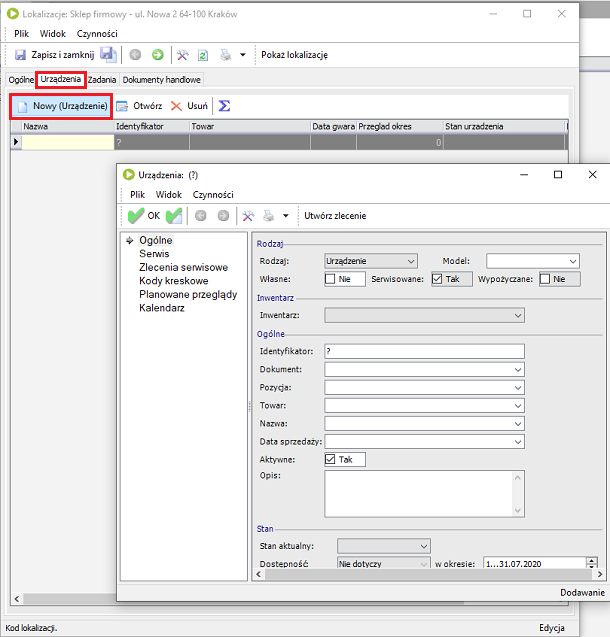Select Planowane przeglądy in the tree
Viewport: 610px width, 637px height.
(188, 295)
